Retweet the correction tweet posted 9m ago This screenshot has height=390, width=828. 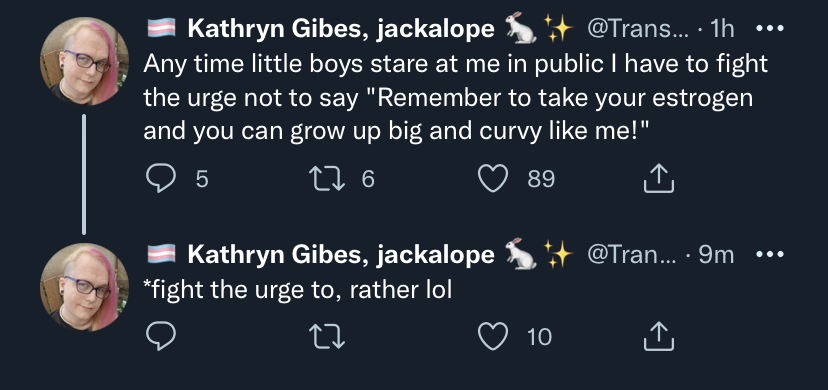coord(327,336)
